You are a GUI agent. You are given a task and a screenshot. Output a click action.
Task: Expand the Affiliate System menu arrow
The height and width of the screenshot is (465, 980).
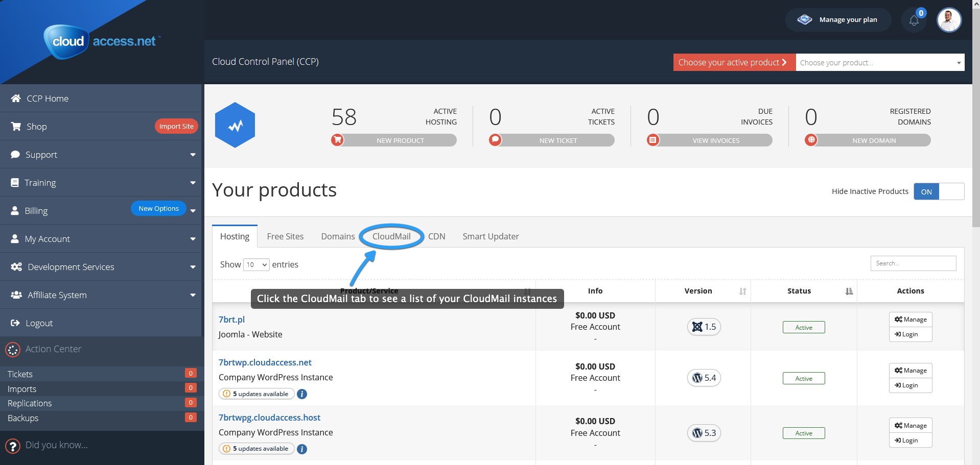click(193, 295)
